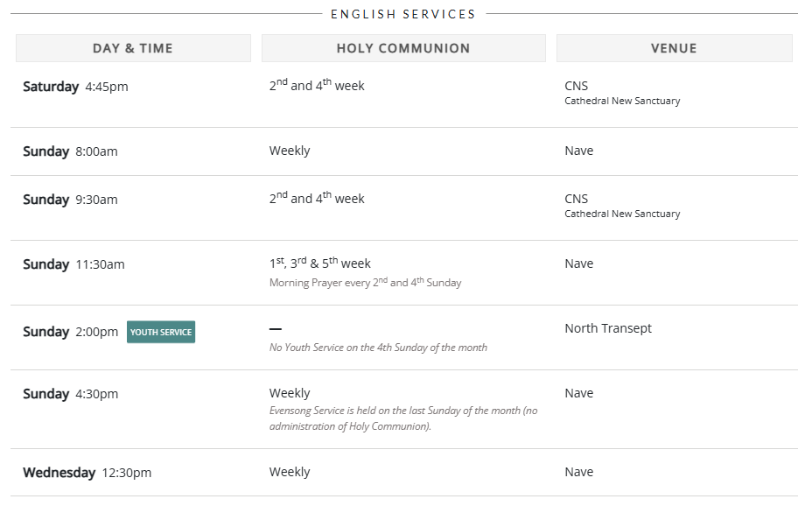Select the Sunday 11:30am service entry
This screenshot has height=513, width=812.
click(73, 264)
